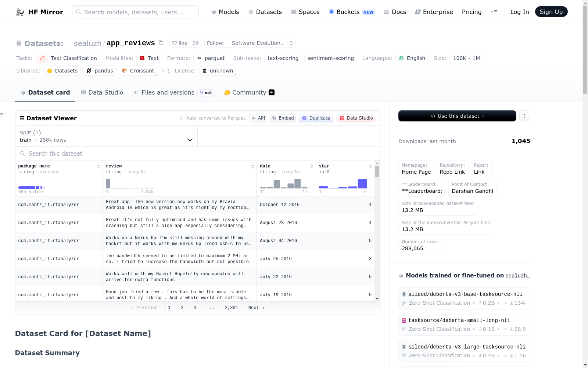Open the navigation more-options menu icon
This screenshot has width=588, height=368.
pos(494,12)
